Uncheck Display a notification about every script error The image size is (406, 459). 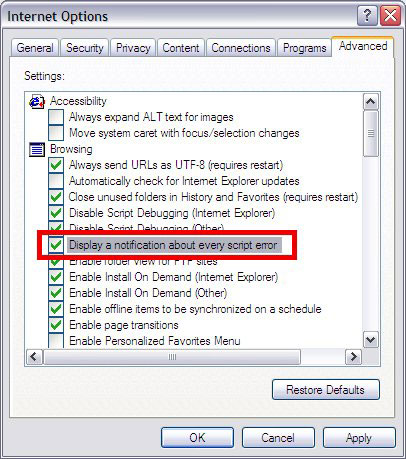click(56, 245)
